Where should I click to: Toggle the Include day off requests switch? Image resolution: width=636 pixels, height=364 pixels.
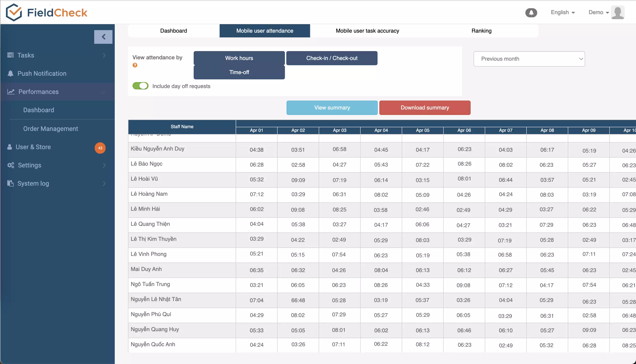click(140, 86)
